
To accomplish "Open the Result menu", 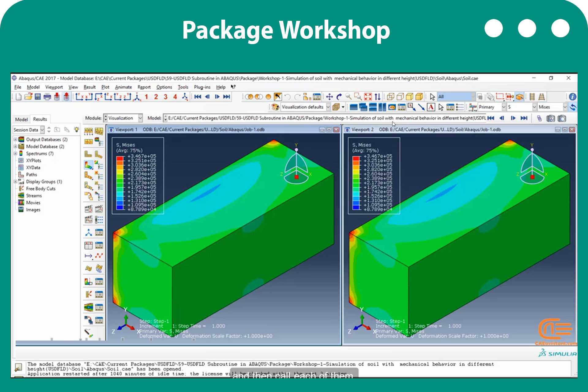I will 89,87.
